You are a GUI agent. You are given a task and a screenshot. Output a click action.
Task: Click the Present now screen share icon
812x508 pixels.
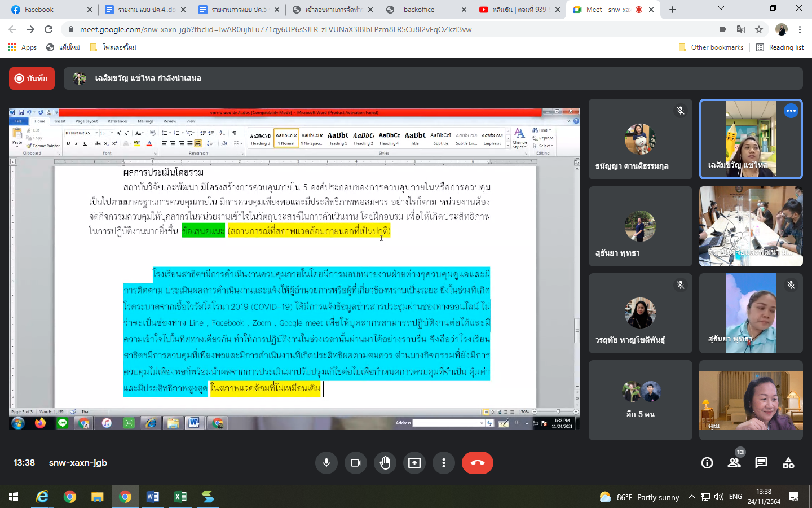pyautogui.click(x=414, y=463)
